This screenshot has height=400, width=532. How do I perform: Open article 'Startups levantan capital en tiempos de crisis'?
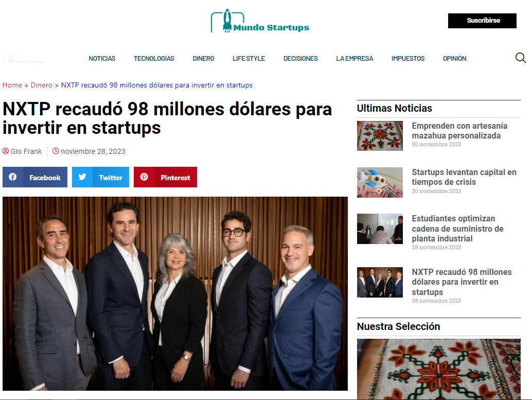click(x=464, y=177)
